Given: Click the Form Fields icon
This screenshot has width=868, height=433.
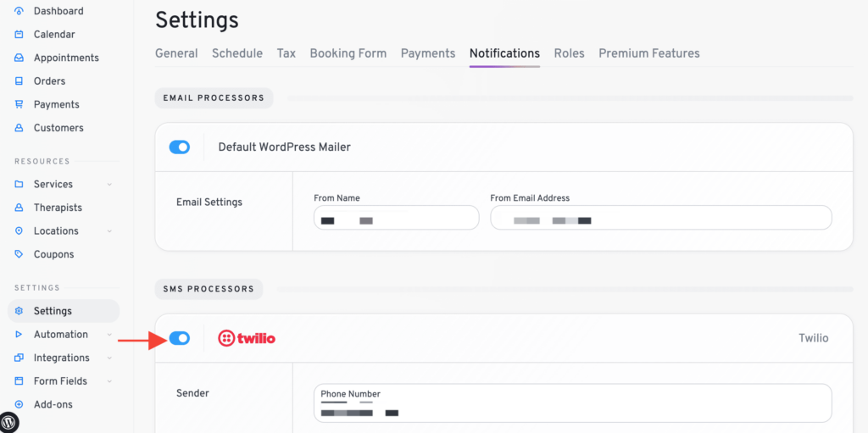Looking at the screenshot, I should click(19, 381).
